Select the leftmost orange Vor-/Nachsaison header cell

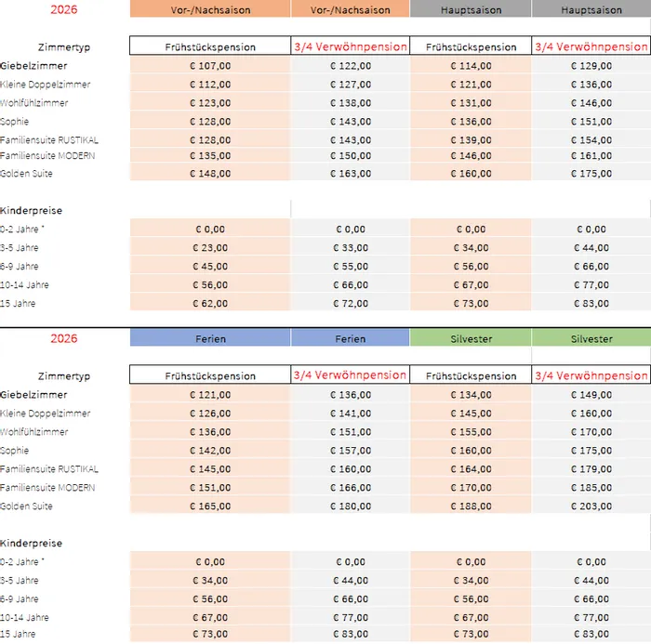click(x=209, y=9)
